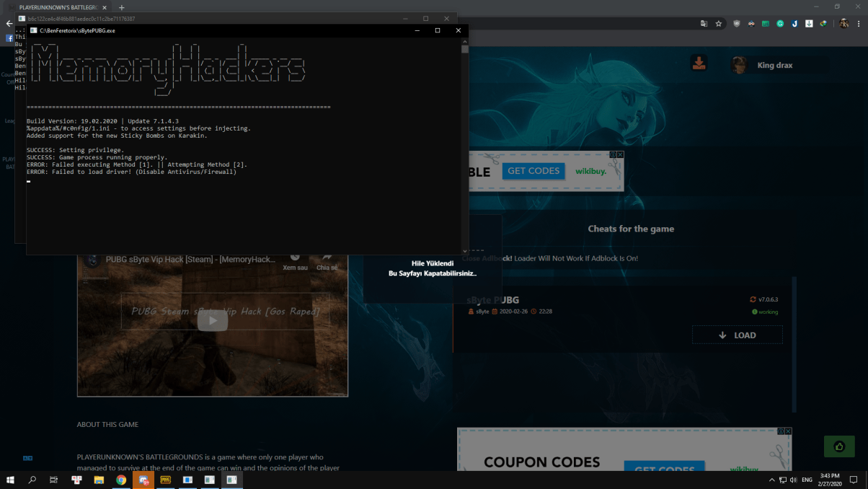Open the Google Translate icon in address bar
The height and width of the screenshot is (489, 868).
click(704, 24)
